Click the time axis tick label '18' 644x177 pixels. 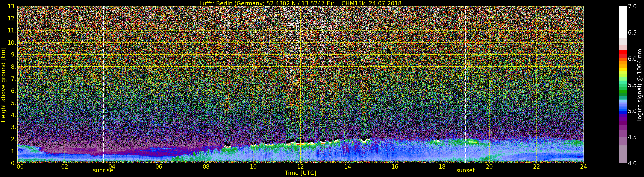[442, 166]
